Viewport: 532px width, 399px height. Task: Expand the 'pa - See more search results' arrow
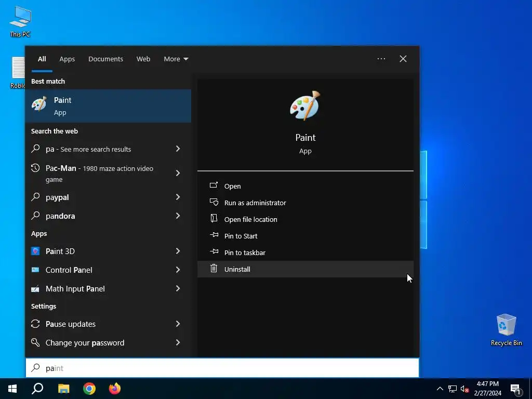pos(178,149)
